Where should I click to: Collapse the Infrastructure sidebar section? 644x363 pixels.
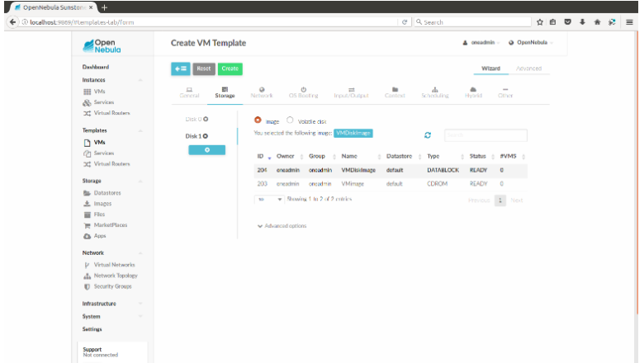(140, 304)
